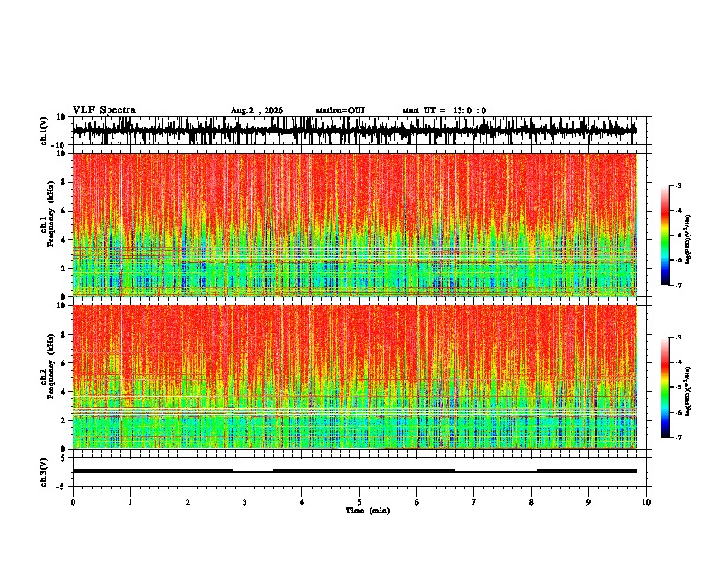The height and width of the screenshot is (563, 728).
Task: Click the ch.1 color scale log(PSD) unit label
Action: click(688, 239)
